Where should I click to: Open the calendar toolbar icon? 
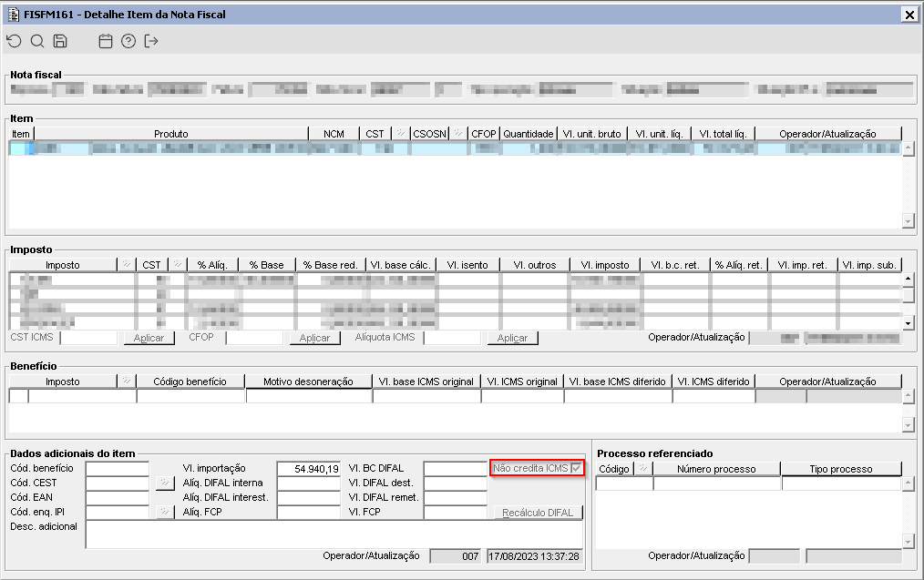(x=106, y=41)
